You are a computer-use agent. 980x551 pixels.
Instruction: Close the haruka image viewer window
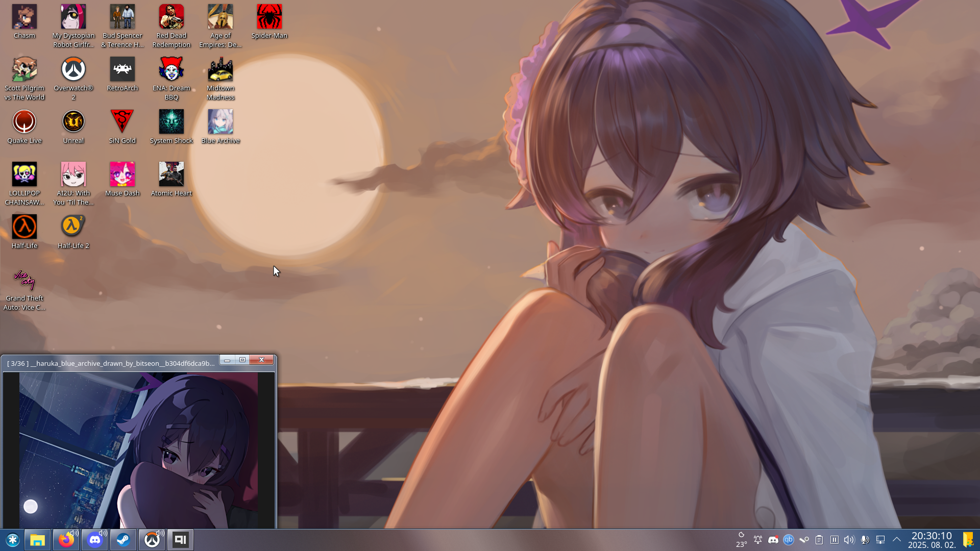(x=261, y=360)
